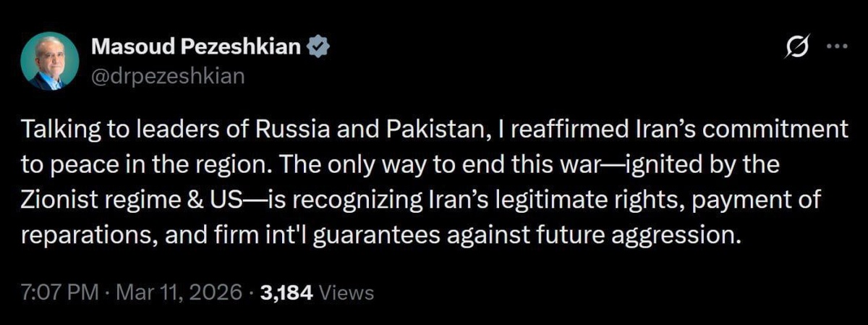Open the Masoud Pezeshkian display name link
The width and height of the screenshot is (868, 325).
(195, 48)
